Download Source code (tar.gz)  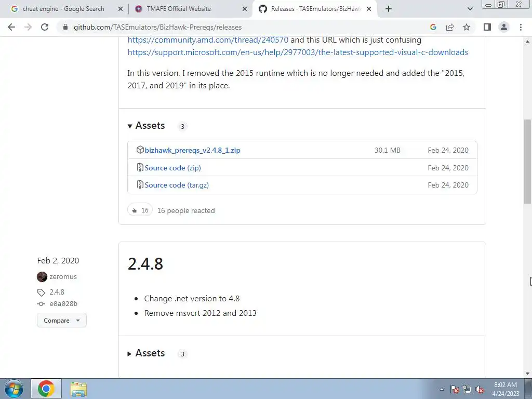point(177,185)
